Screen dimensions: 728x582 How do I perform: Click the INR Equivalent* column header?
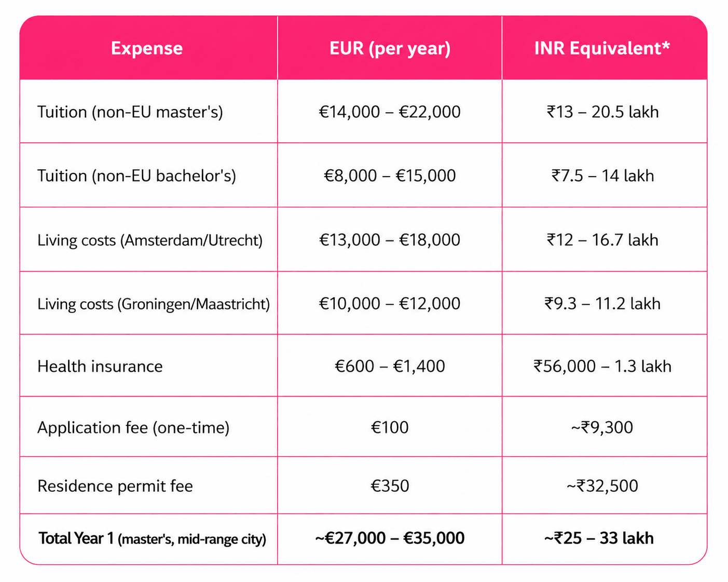click(x=602, y=48)
